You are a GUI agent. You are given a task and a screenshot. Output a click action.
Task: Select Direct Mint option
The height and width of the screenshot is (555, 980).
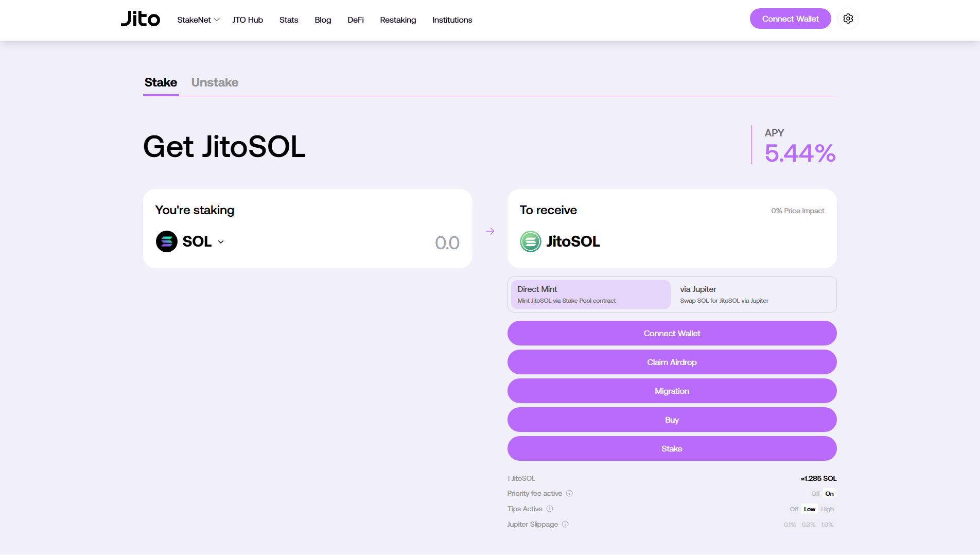591,294
